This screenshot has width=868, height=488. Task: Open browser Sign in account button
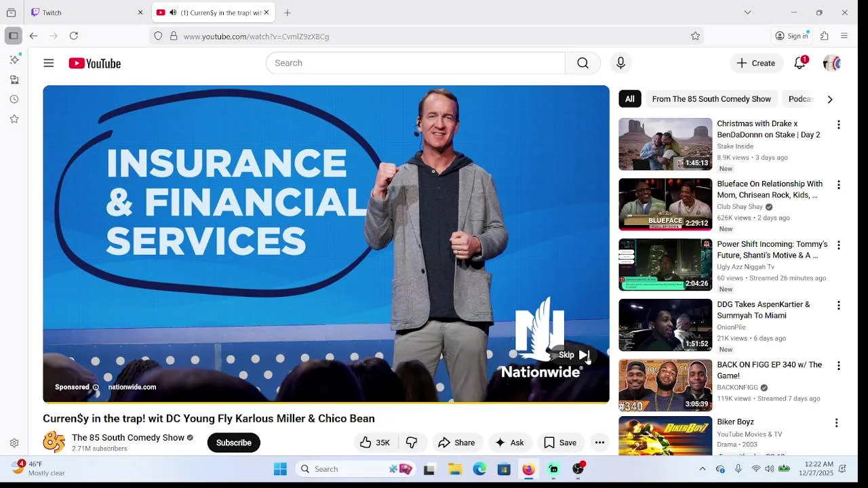tap(792, 36)
